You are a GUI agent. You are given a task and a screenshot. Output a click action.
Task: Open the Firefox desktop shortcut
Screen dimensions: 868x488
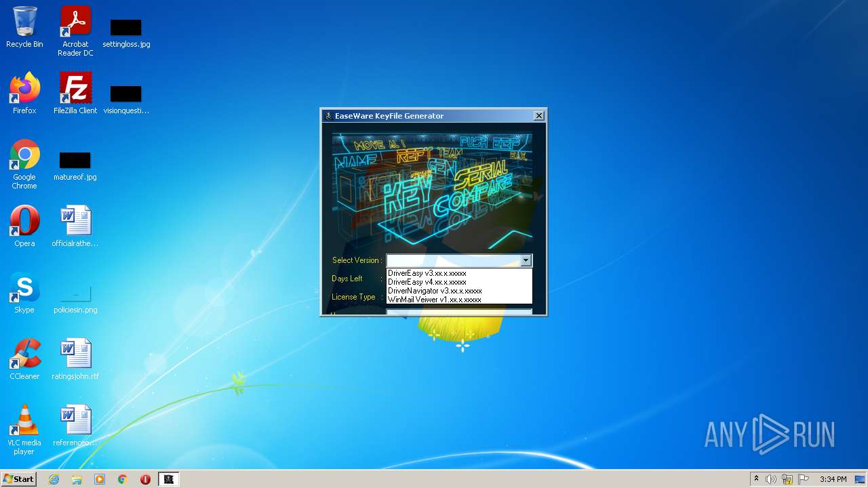[24, 94]
